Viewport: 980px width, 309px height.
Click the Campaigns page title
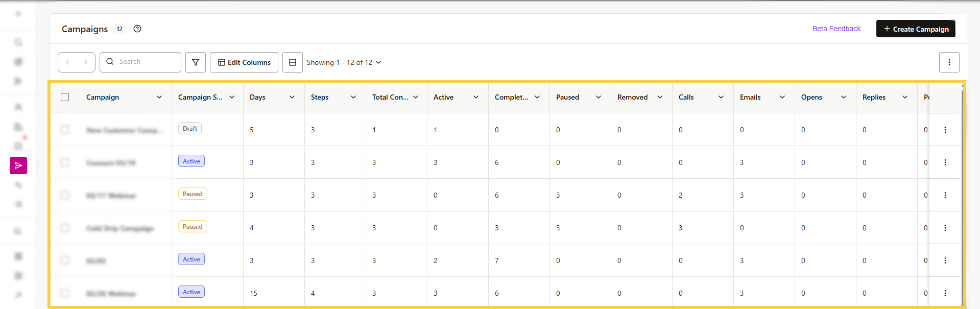coord(85,29)
